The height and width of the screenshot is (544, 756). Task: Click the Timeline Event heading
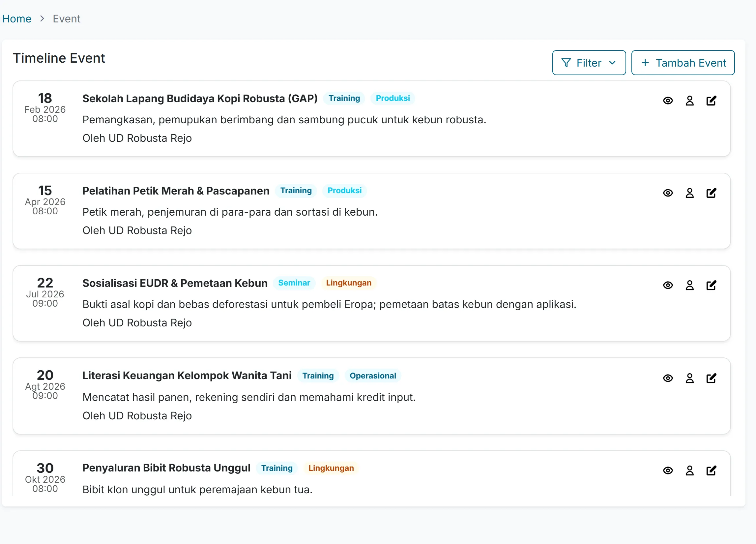(59, 58)
